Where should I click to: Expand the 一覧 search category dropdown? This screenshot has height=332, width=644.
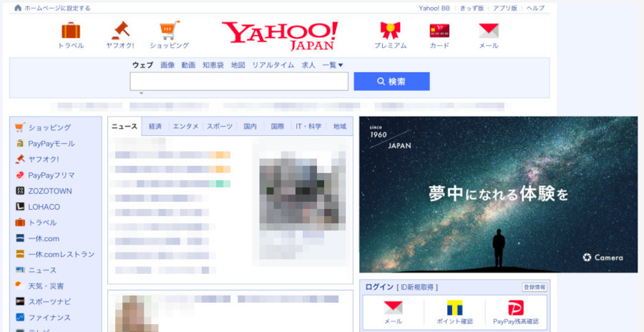point(333,65)
